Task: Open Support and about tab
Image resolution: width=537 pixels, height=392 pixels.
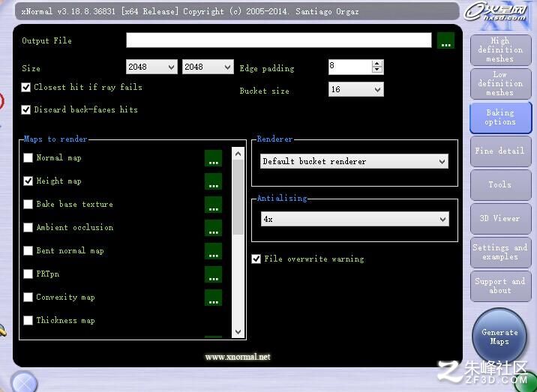Action: pyautogui.click(x=500, y=286)
